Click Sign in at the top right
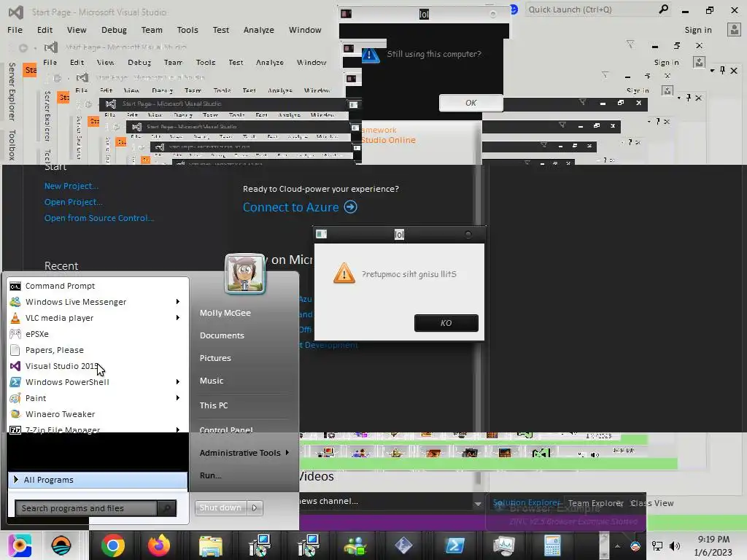Viewport: 747px width, 560px height. [x=698, y=29]
